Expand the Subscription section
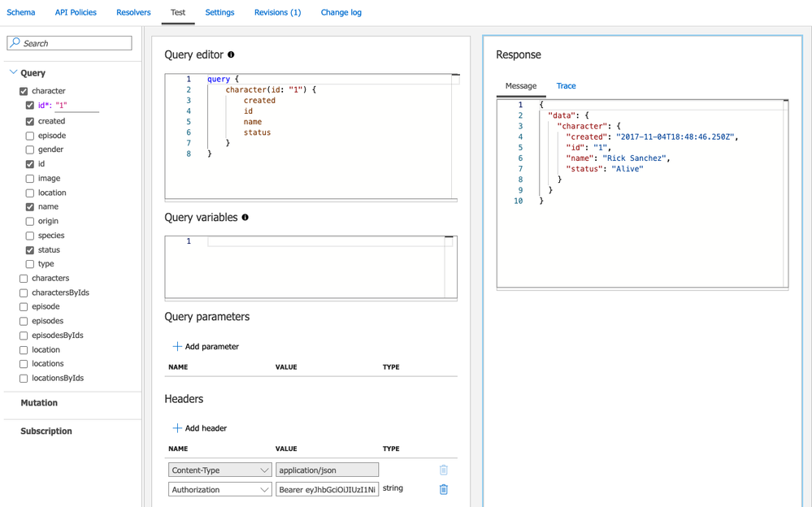Screen dimensions: 812x507 point(46,431)
